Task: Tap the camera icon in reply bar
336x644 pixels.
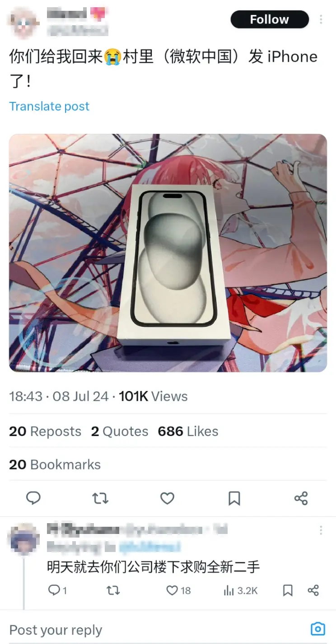Action: [318, 629]
